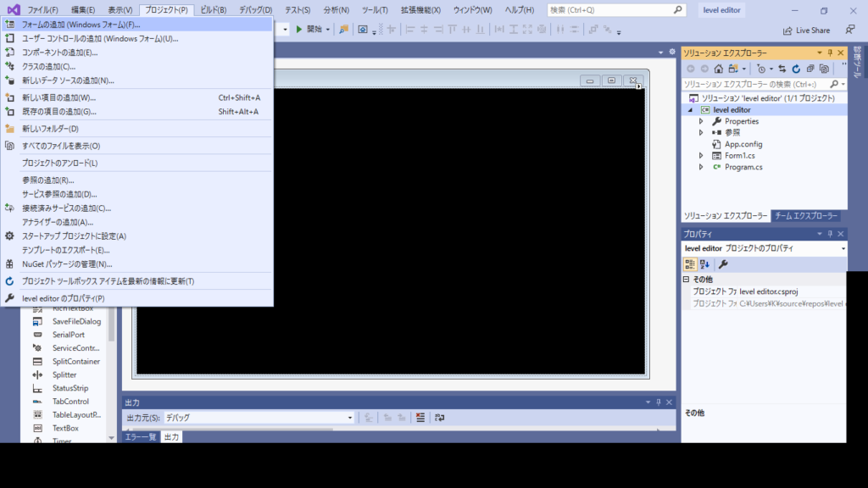Choose フォームの追加 (Windows フォーム) menu entry
This screenshot has height=488, width=868.
(81, 25)
